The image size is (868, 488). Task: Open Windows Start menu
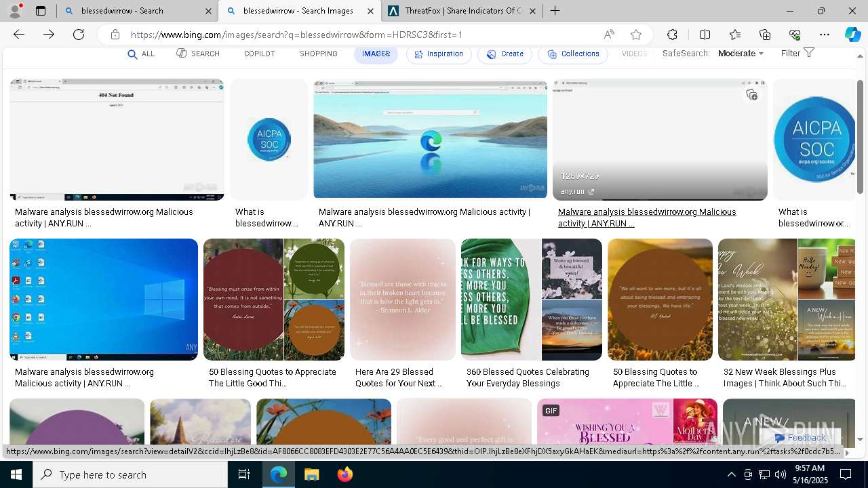(x=16, y=474)
